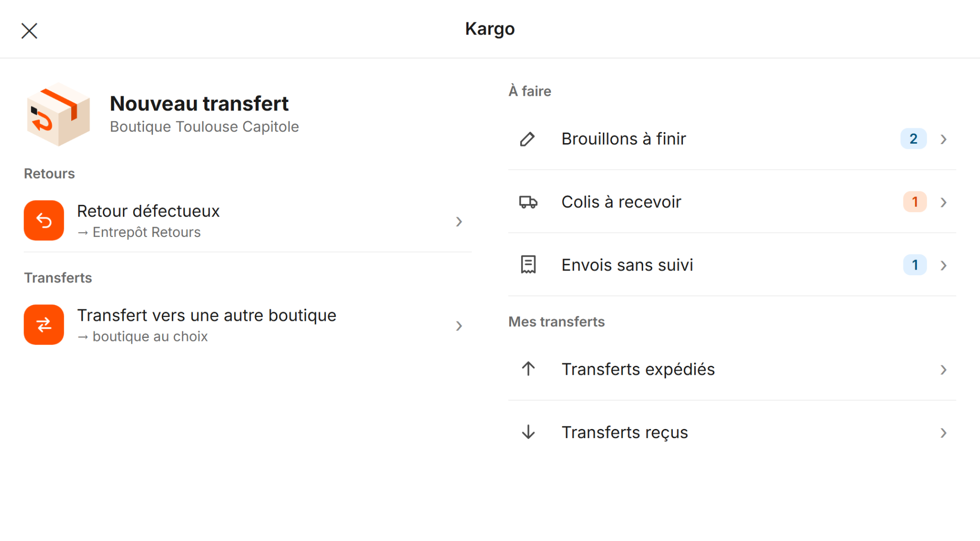Open Envois sans suivi list
Screen dimensions: 980x541
coord(732,265)
